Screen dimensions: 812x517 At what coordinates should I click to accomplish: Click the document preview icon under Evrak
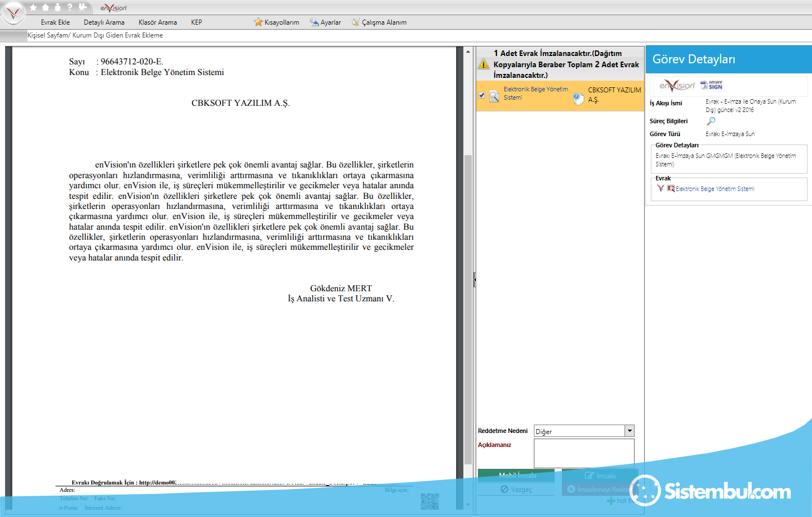click(x=670, y=188)
